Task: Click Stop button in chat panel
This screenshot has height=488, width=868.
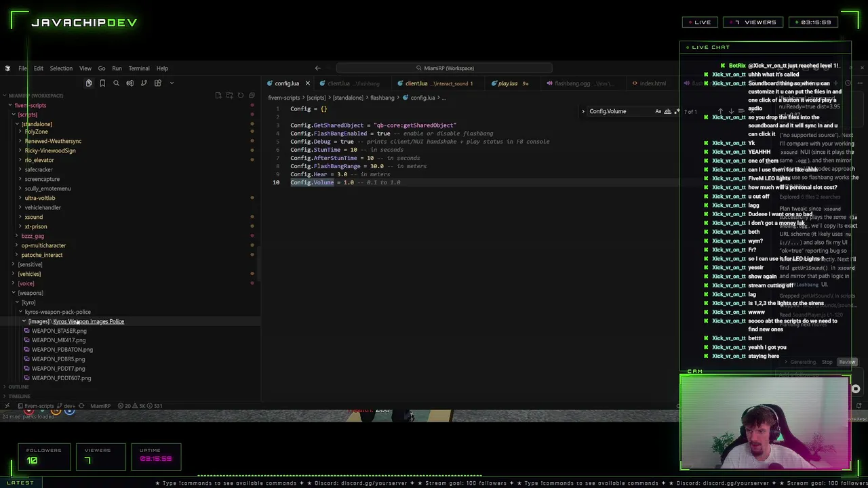Action: [827, 362]
